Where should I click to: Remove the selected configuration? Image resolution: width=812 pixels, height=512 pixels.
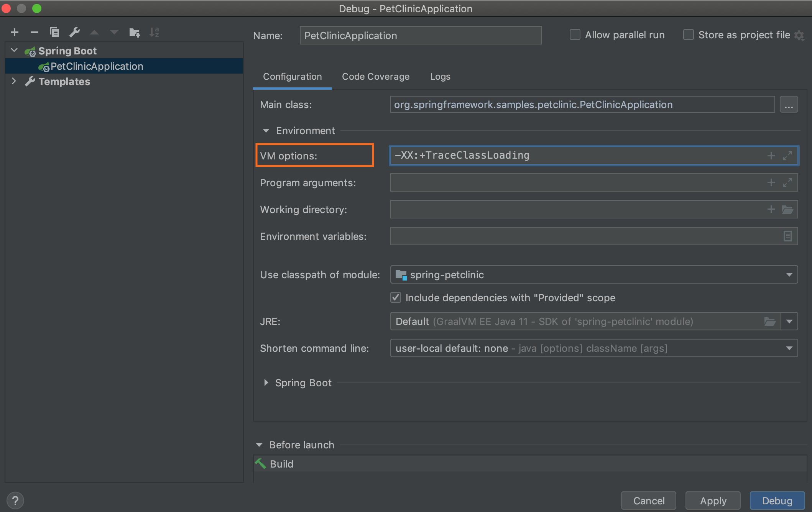click(35, 32)
